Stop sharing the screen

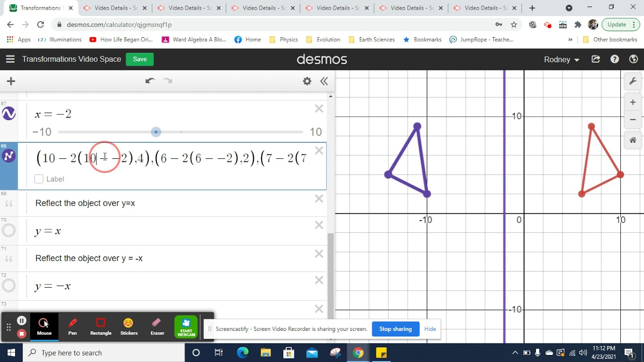[395, 329]
